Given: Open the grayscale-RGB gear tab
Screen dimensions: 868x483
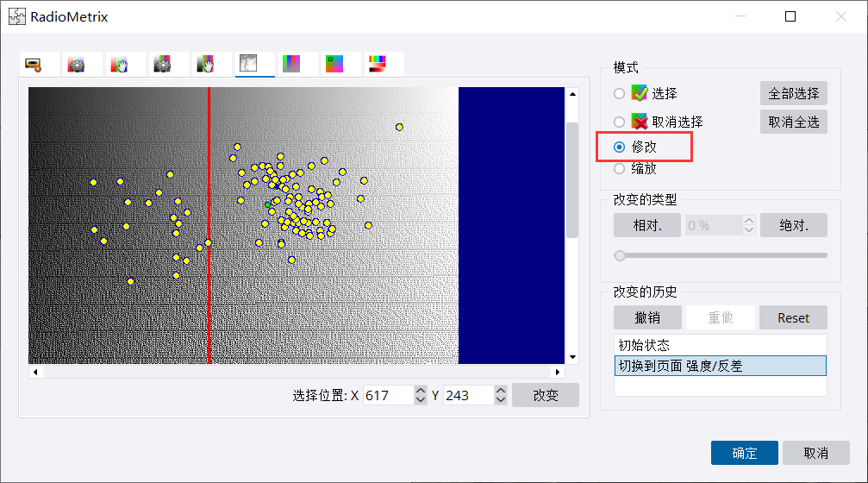Looking at the screenshot, I should (162, 64).
